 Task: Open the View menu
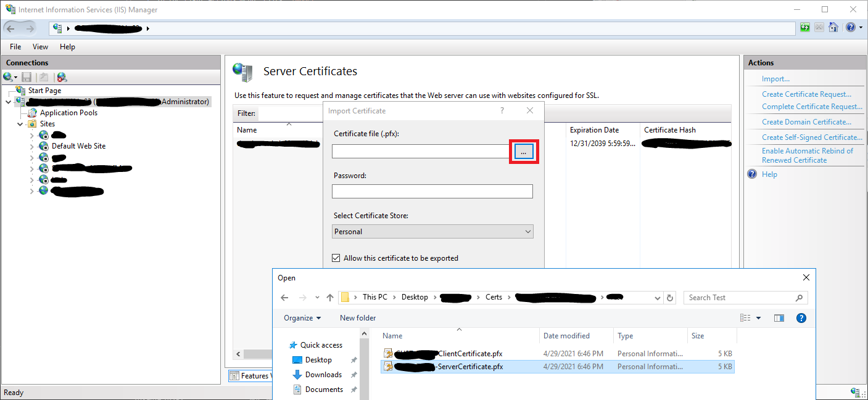40,47
